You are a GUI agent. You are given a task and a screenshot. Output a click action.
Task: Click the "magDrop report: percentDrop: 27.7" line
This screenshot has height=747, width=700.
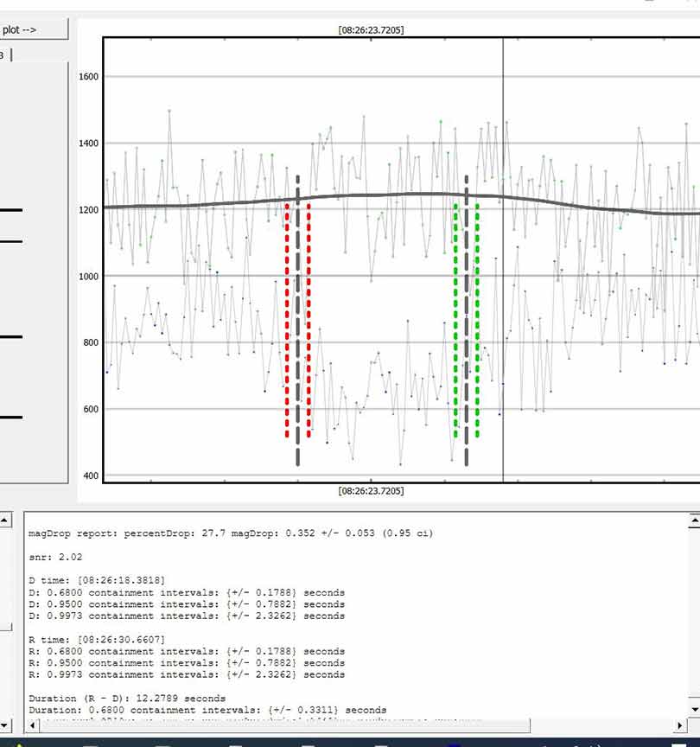tap(231, 533)
